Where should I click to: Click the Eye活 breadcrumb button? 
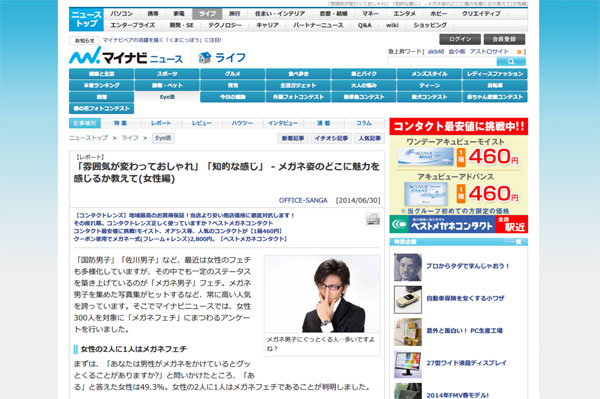point(163,138)
